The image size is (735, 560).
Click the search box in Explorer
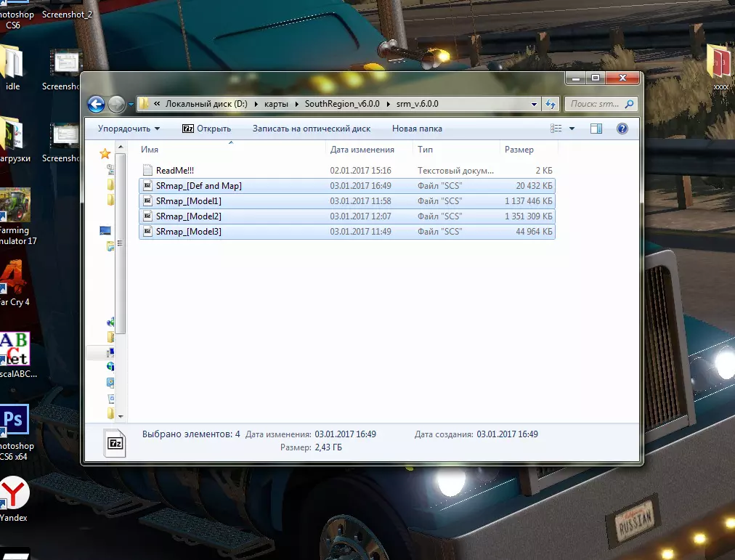click(x=596, y=104)
